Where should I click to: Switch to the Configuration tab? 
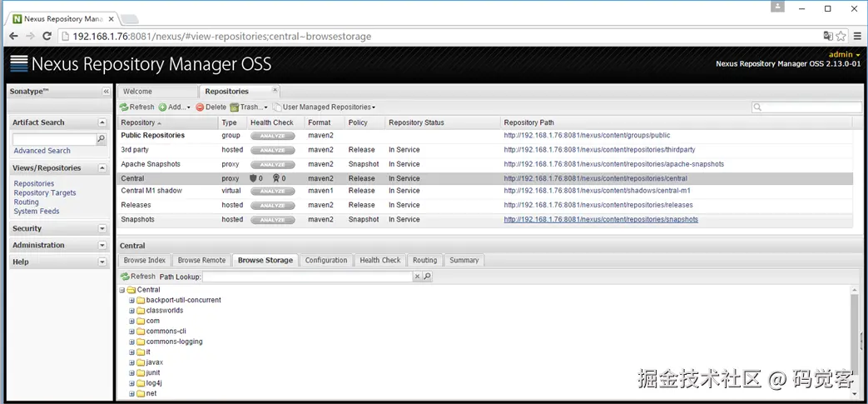pyautogui.click(x=326, y=260)
